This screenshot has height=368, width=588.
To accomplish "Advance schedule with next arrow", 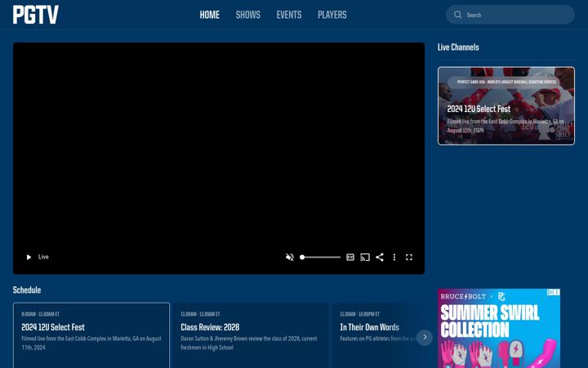I will click(x=425, y=337).
